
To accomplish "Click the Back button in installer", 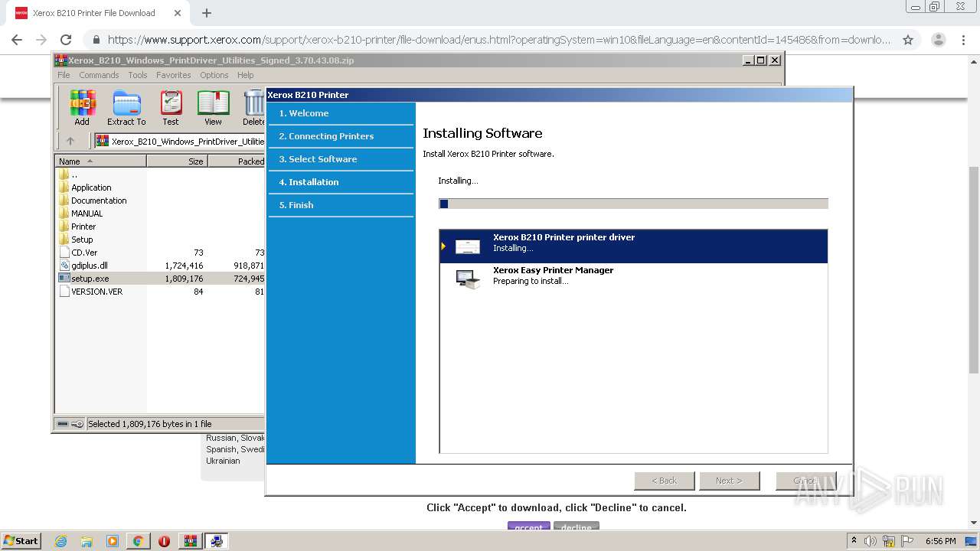I will click(665, 481).
